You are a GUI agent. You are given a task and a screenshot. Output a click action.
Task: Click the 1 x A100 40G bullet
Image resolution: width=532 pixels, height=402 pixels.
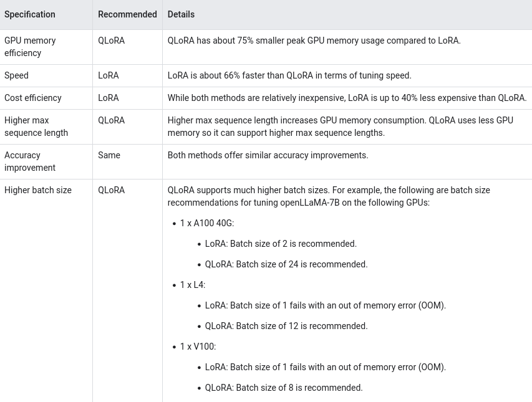point(206,223)
